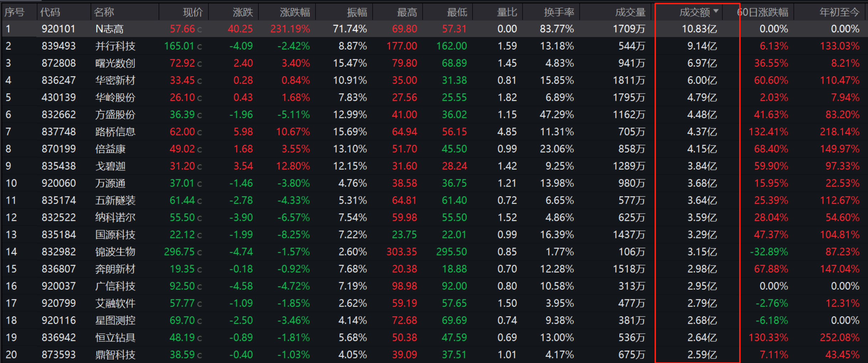Viewport: 868px width, 363px height.
Task: Select stock code 920101
Action: [59, 29]
